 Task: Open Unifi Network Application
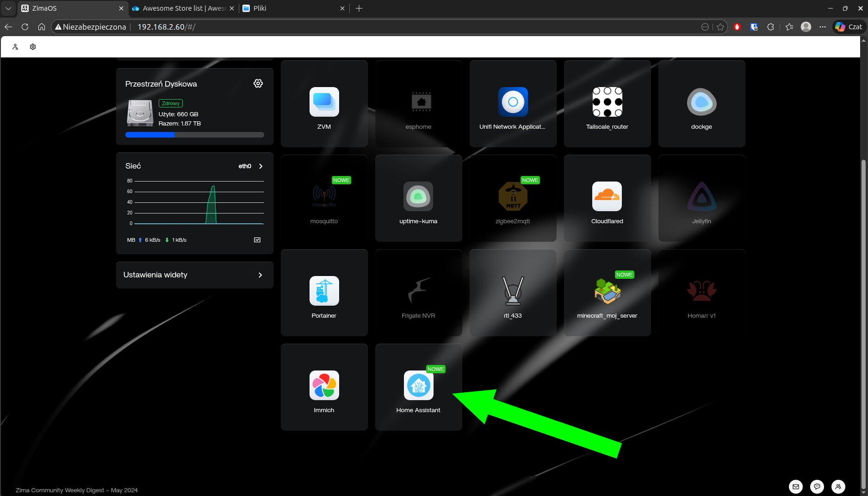click(x=513, y=102)
